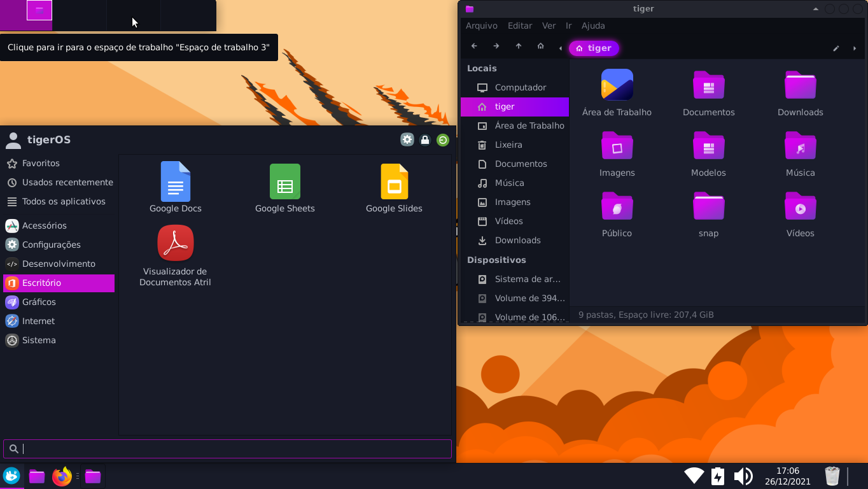868x489 pixels.
Task: Switch to workspace 3 in the pager
Action: 134,15
